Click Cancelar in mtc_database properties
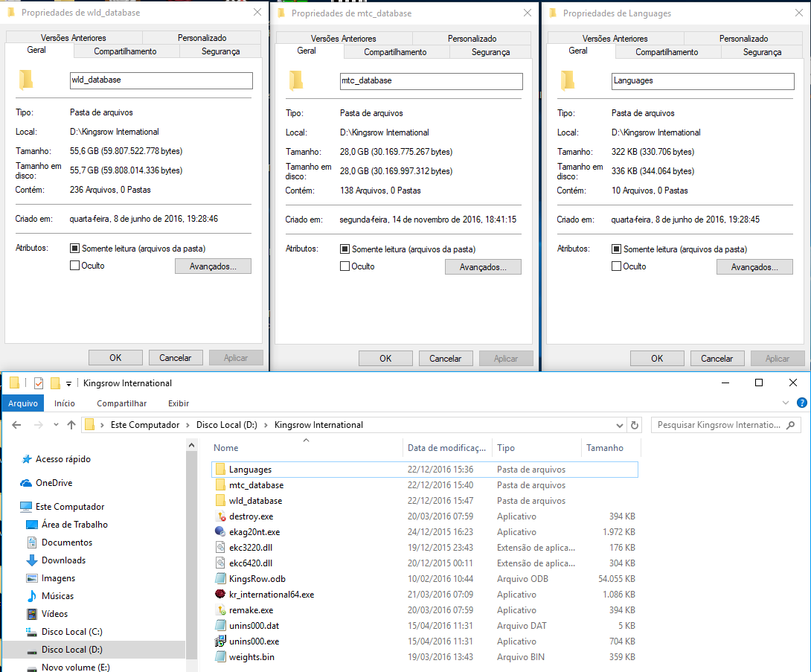 tap(445, 358)
